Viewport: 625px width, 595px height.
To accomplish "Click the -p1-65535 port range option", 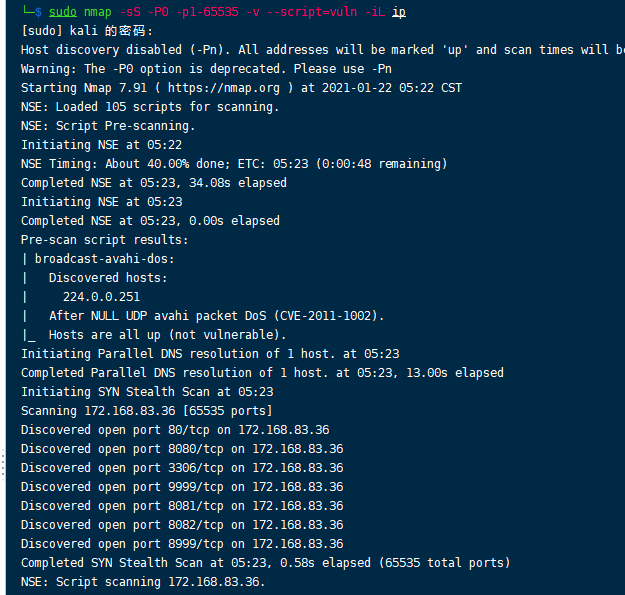I will pyautogui.click(x=207, y=12).
